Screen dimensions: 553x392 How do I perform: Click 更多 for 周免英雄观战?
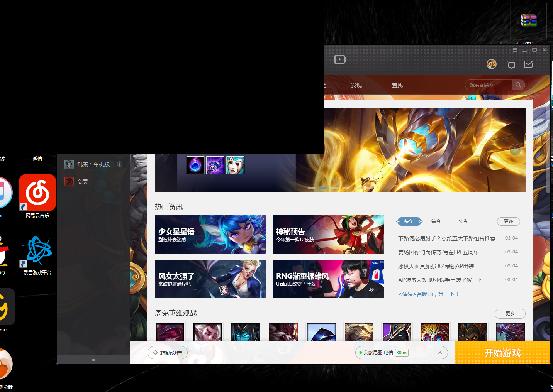click(x=510, y=314)
